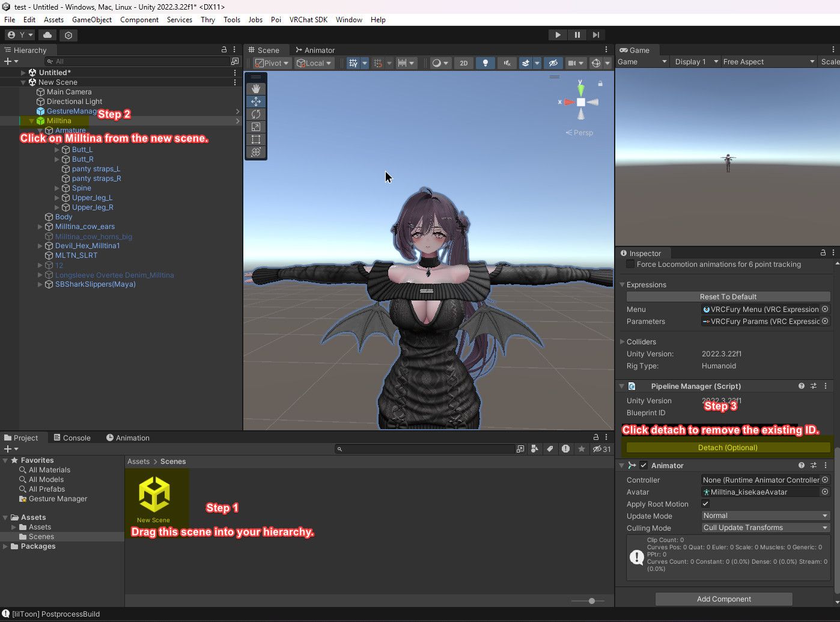Click Reset To Default button
This screenshot has height=622, width=840.
click(x=728, y=296)
